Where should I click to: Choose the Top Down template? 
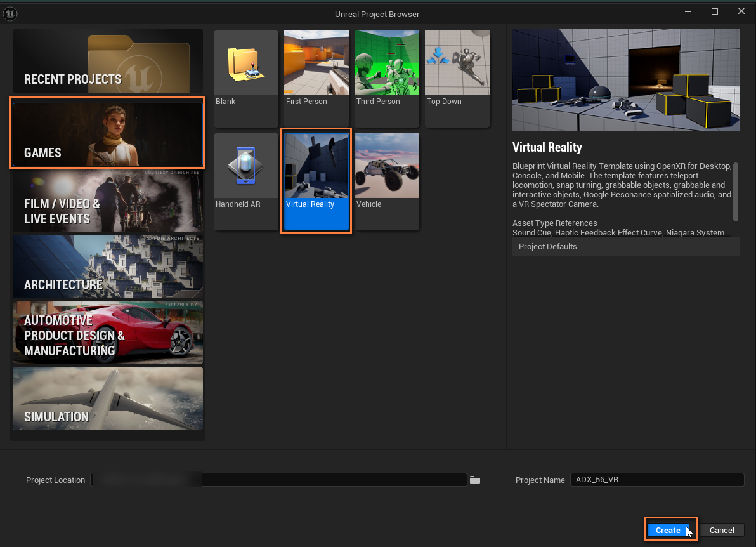coord(457,79)
